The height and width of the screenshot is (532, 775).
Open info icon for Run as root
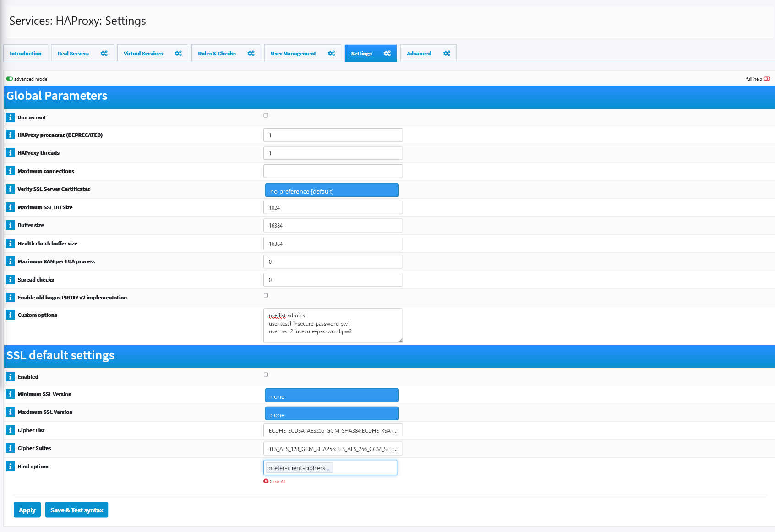click(10, 118)
